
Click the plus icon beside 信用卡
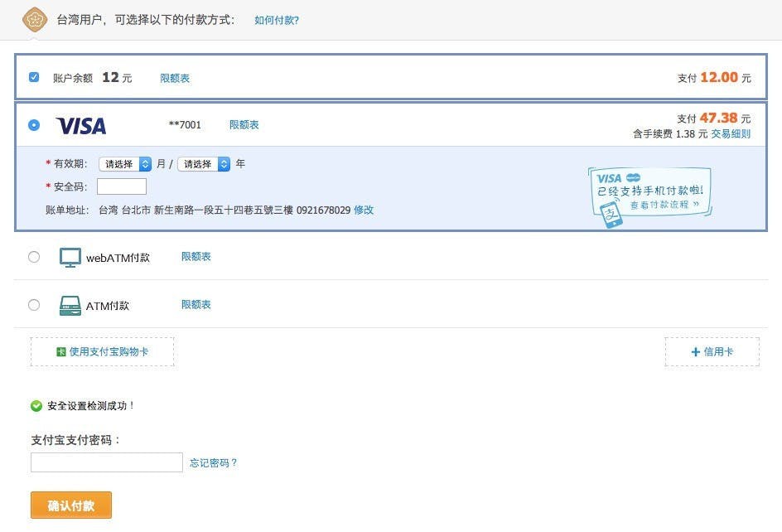(x=696, y=352)
